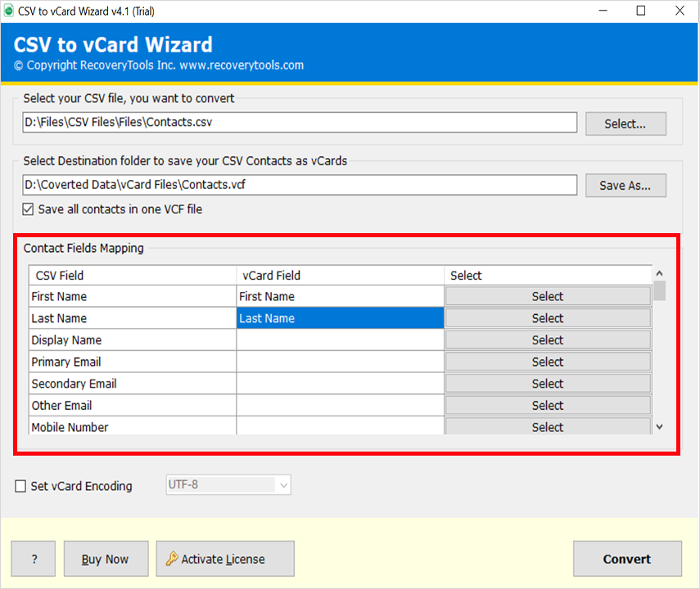This screenshot has width=700, height=589.
Task: Click Select button in Last Name row
Action: pos(548,318)
